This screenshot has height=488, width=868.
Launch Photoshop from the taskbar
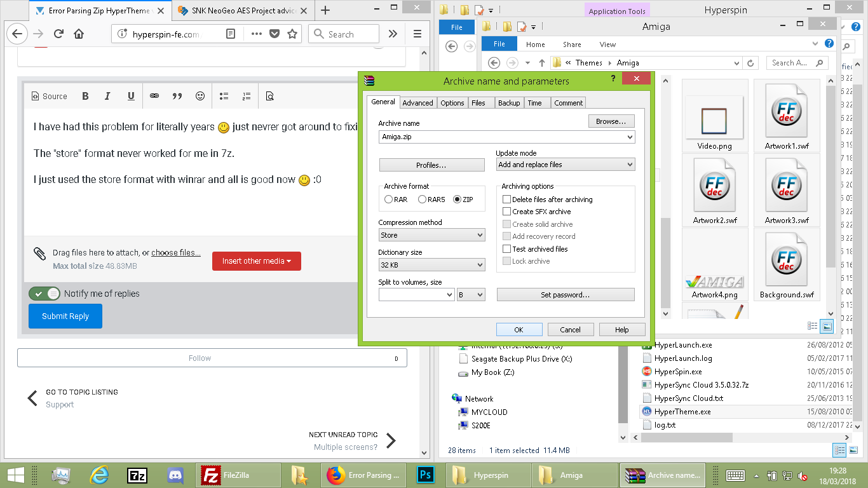pos(425,475)
